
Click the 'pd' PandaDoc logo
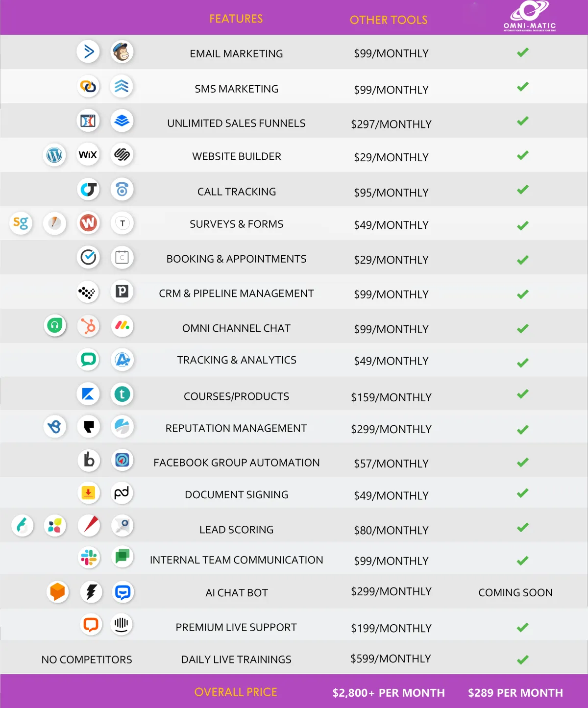(x=122, y=493)
